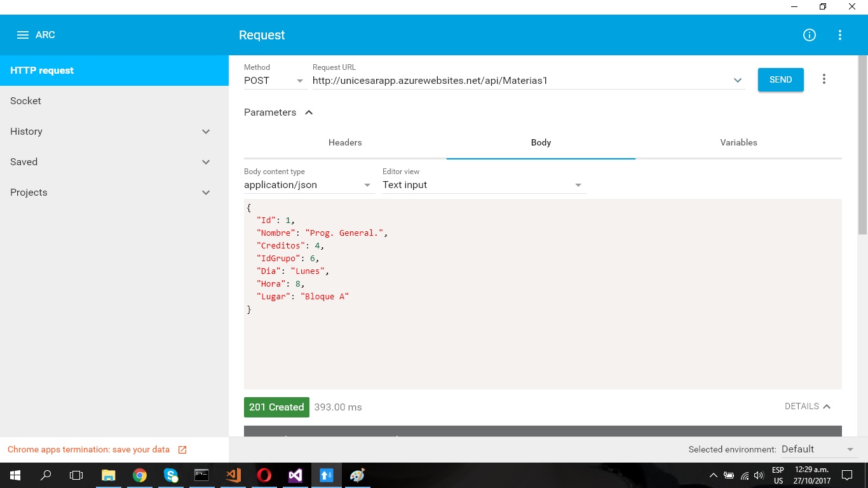Click the SEND button
Image resolution: width=868 pixels, height=488 pixels.
[781, 79]
